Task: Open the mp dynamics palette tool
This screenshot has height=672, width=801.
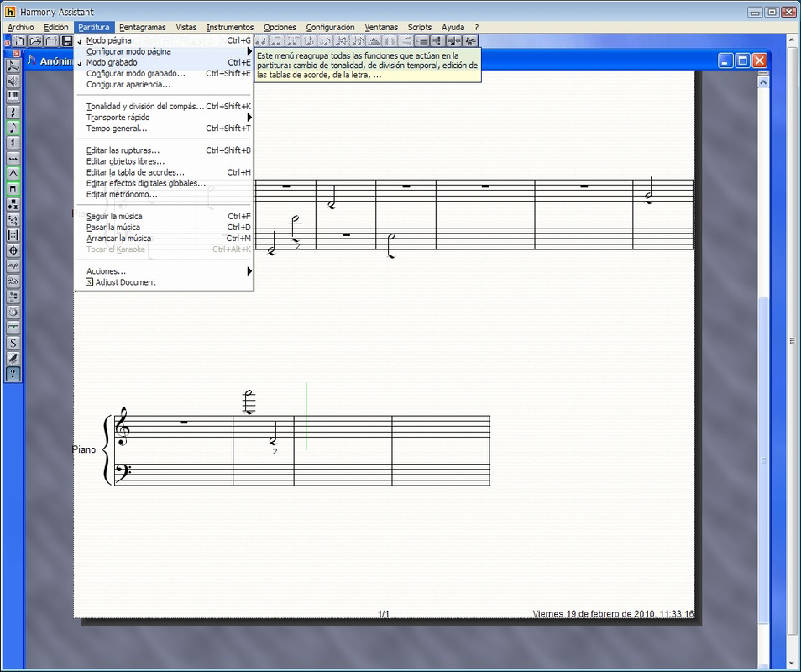Action: point(13,265)
